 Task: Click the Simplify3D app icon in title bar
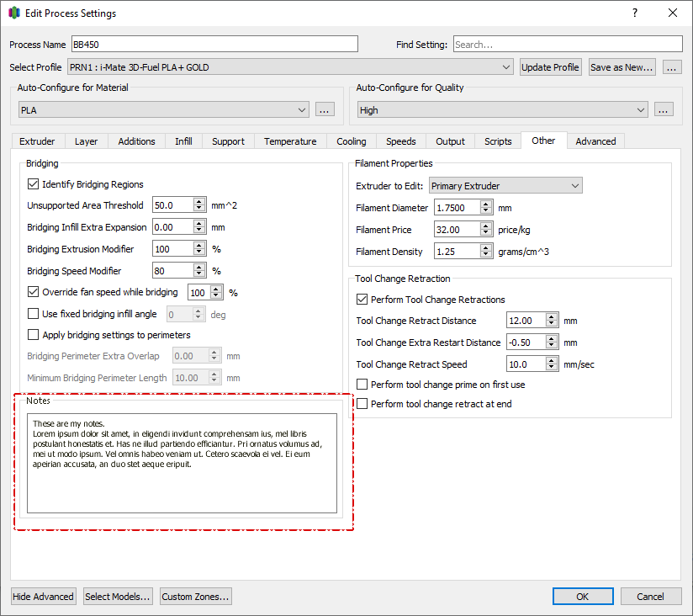pyautogui.click(x=14, y=13)
